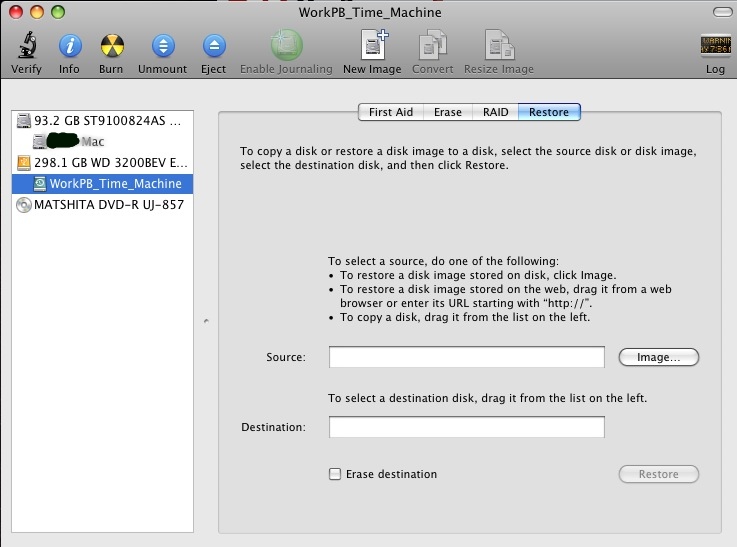Select the Restore tab
Viewport: 737px width, 547px height.
point(549,112)
